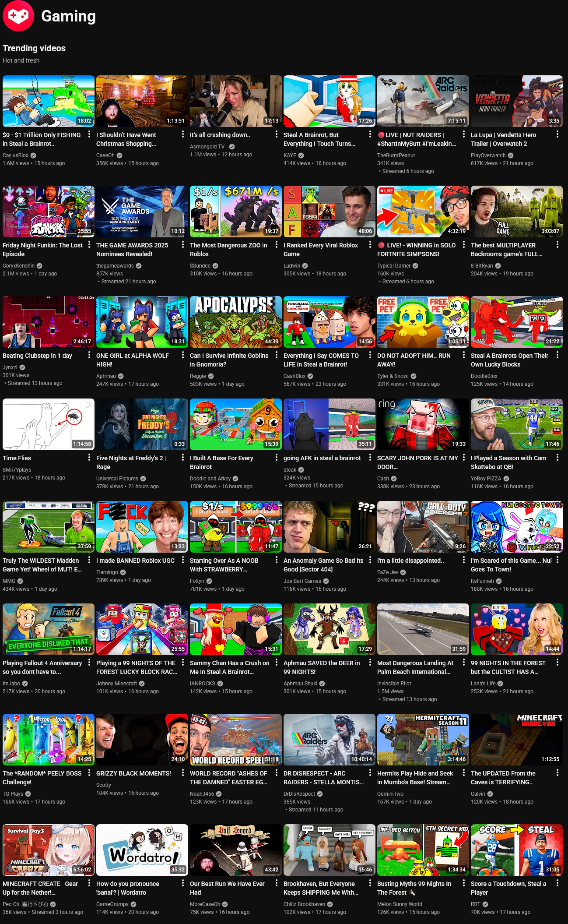Open three-dot menu for 'Aphmau SAVED the DEER in 99 NIGHTS!'

tap(370, 663)
